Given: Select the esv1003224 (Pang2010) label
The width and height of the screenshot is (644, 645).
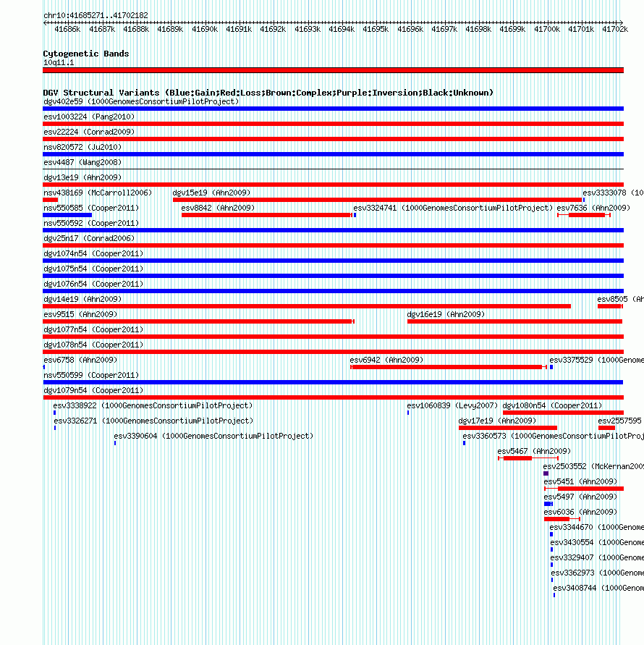Looking at the screenshot, I should tap(89, 117).
